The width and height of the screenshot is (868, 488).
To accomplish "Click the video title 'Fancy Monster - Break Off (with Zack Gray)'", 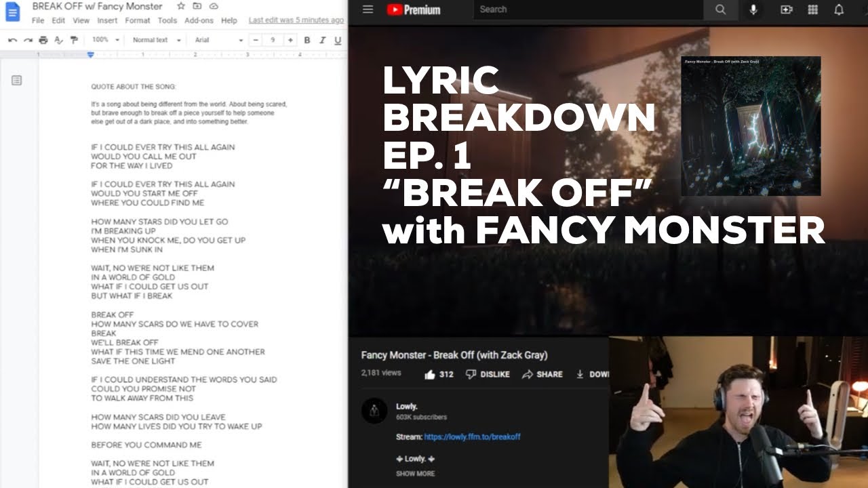I will click(x=454, y=355).
